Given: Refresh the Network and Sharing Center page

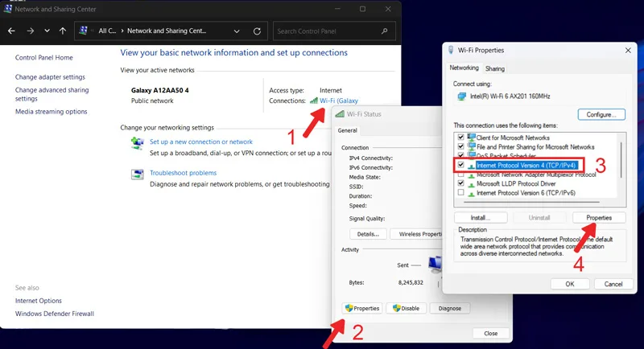Looking at the screenshot, I should tap(257, 31).
